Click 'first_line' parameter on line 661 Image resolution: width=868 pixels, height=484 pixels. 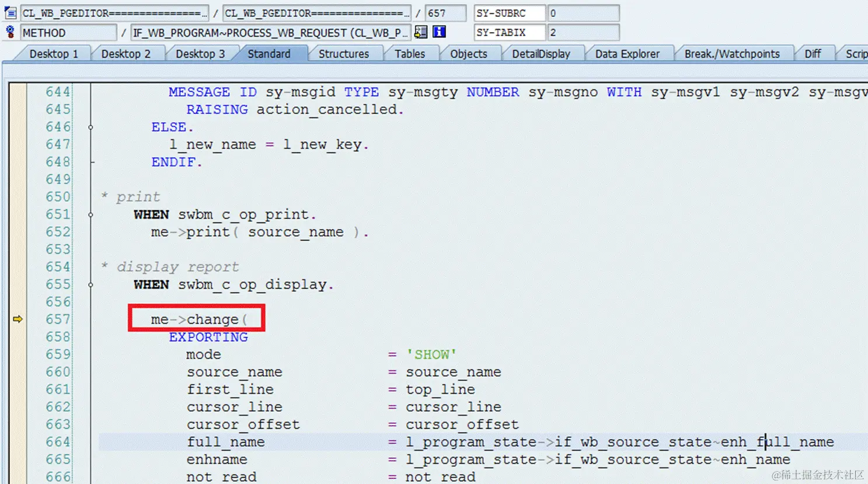coord(230,389)
